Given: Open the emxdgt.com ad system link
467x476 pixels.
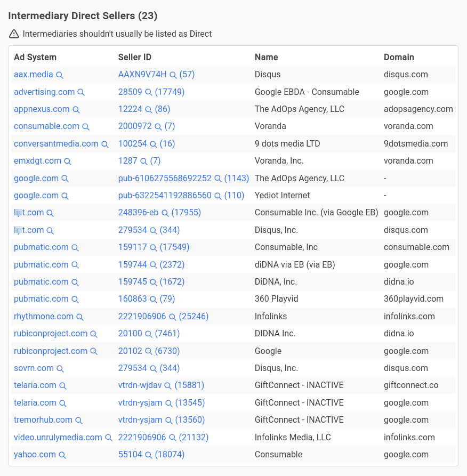Looking at the screenshot, I should 37,161.
